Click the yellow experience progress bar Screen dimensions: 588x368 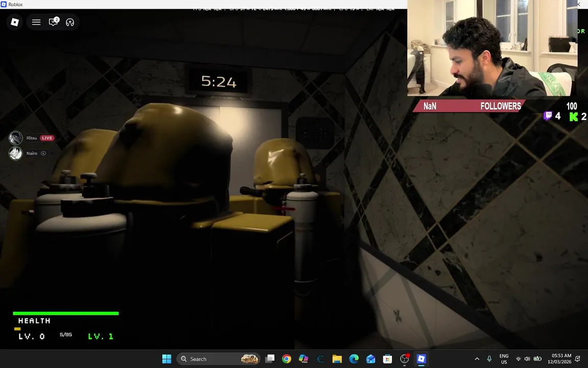[x=17, y=329]
